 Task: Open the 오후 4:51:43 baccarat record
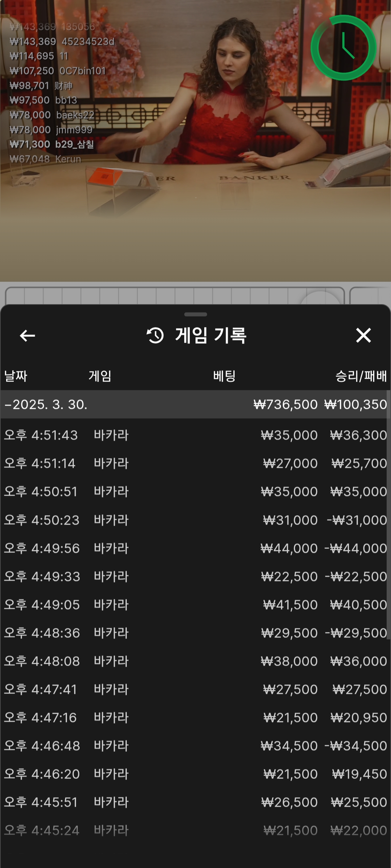[x=195, y=435]
